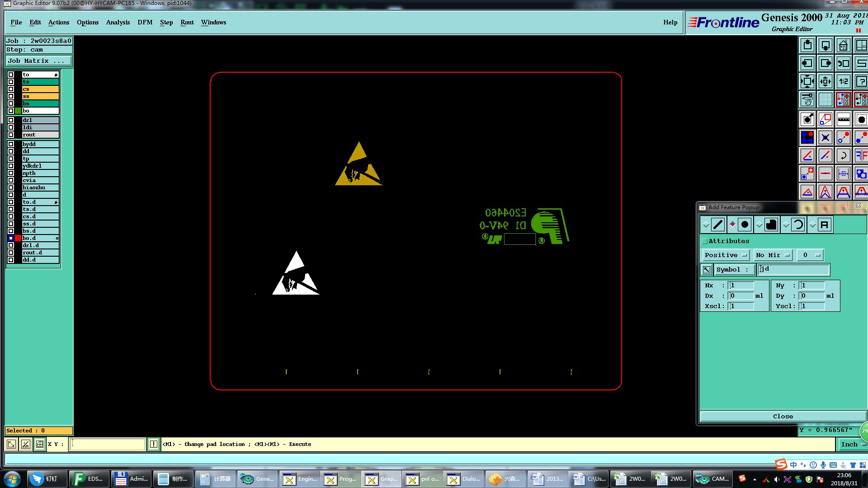
Task: Click the home view icon
Action: point(844,45)
